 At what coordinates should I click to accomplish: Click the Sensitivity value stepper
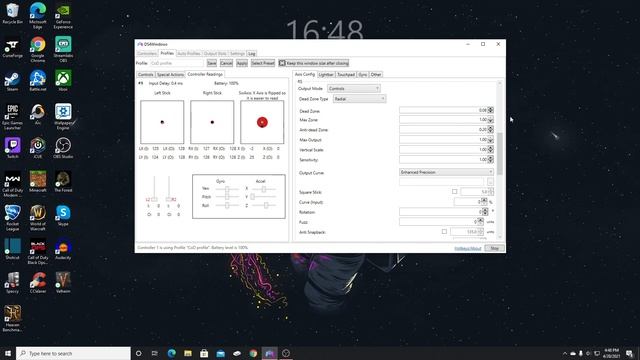[x=491, y=160]
